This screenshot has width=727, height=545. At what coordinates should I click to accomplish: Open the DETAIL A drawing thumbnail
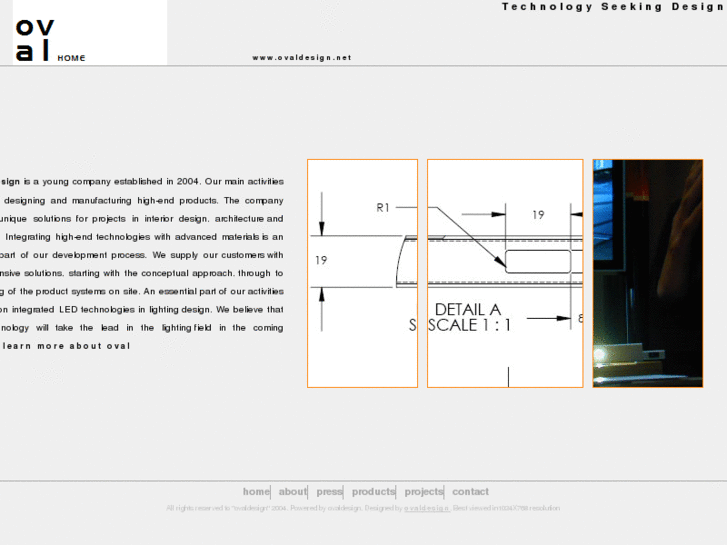pyautogui.click(x=505, y=273)
